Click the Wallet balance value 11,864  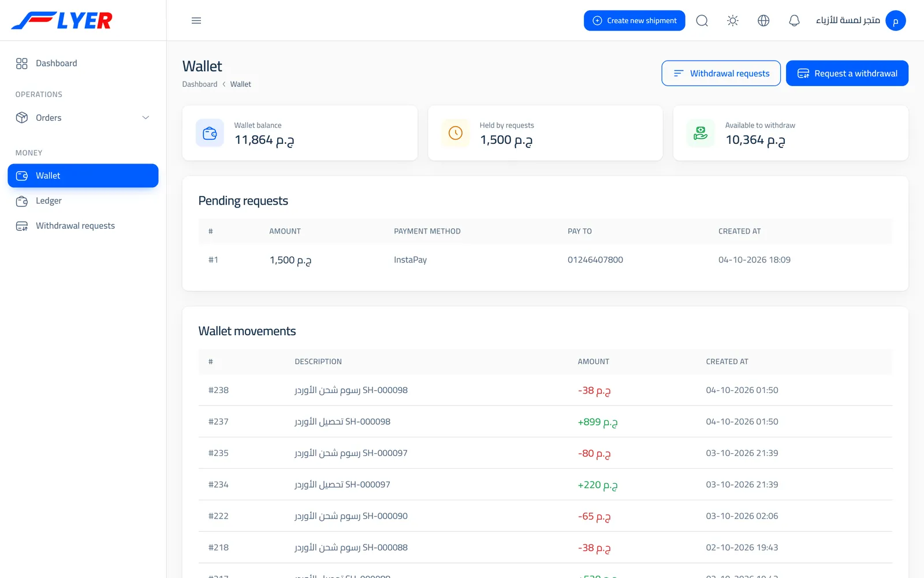(x=264, y=140)
